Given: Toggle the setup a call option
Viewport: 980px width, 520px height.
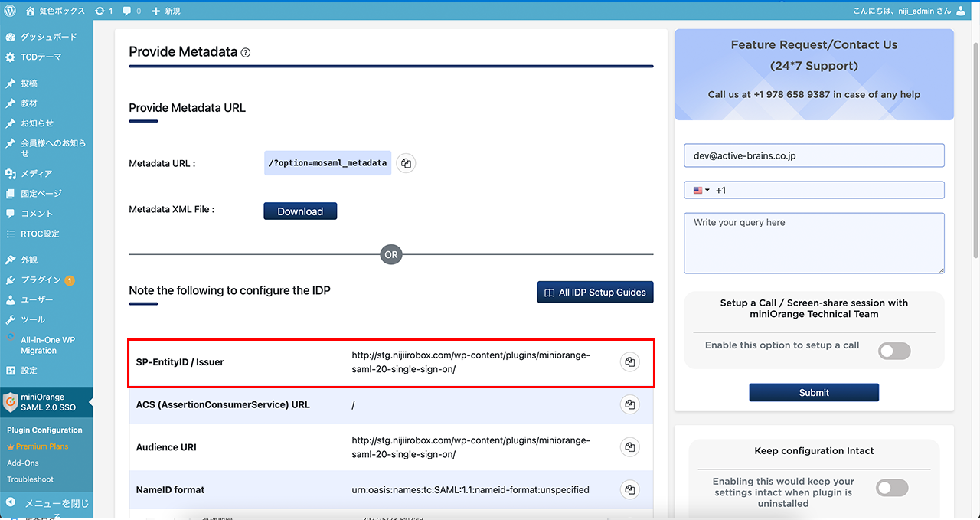Looking at the screenshot, I should (x=894, y=351).
